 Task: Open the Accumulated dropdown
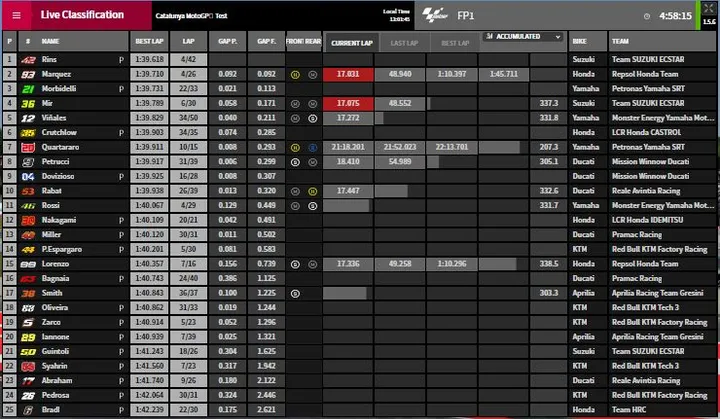523,36
